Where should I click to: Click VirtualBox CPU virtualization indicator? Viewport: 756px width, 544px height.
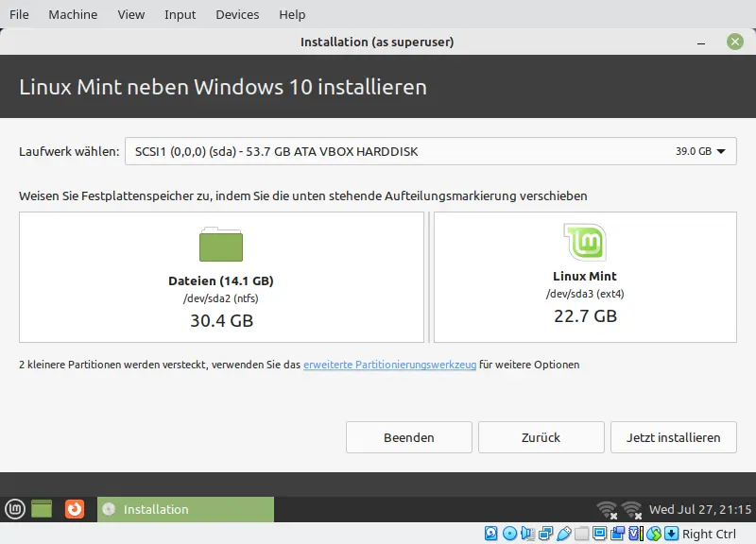636,534
